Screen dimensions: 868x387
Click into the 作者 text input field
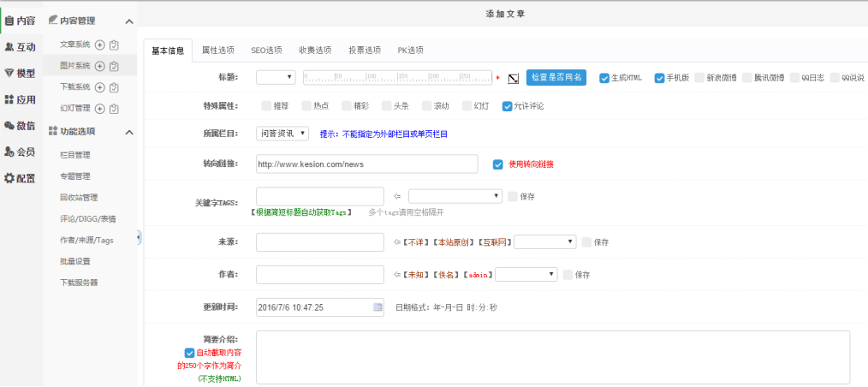point(319,275)
